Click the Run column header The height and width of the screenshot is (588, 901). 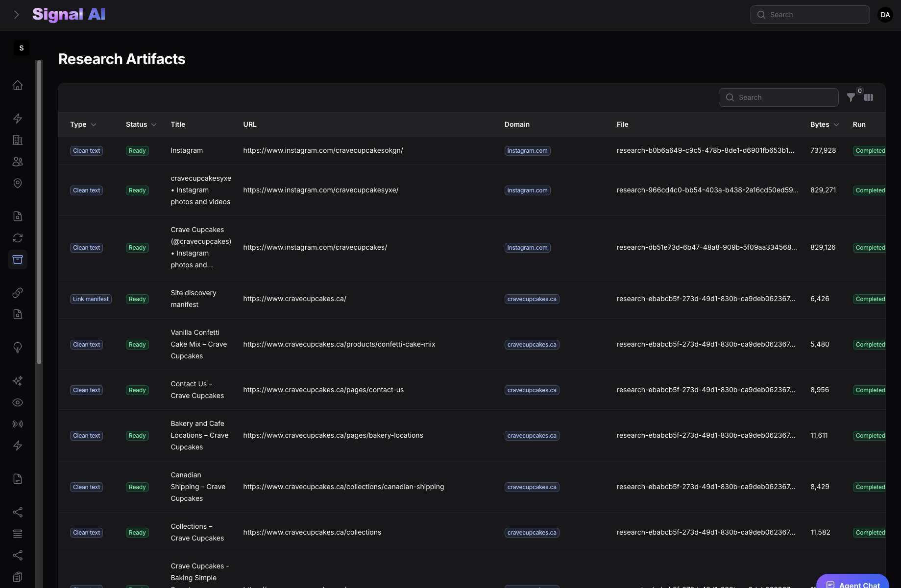coord(859,124)
